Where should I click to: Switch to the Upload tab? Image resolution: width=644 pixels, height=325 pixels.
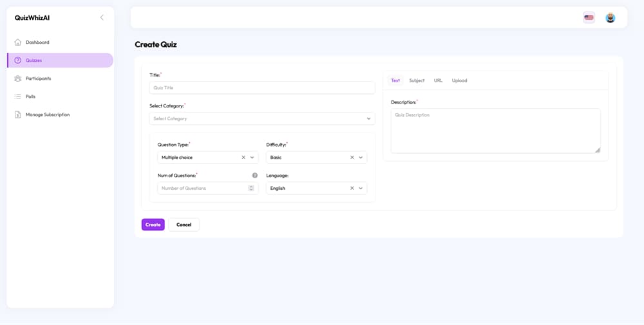pos(460,80)
